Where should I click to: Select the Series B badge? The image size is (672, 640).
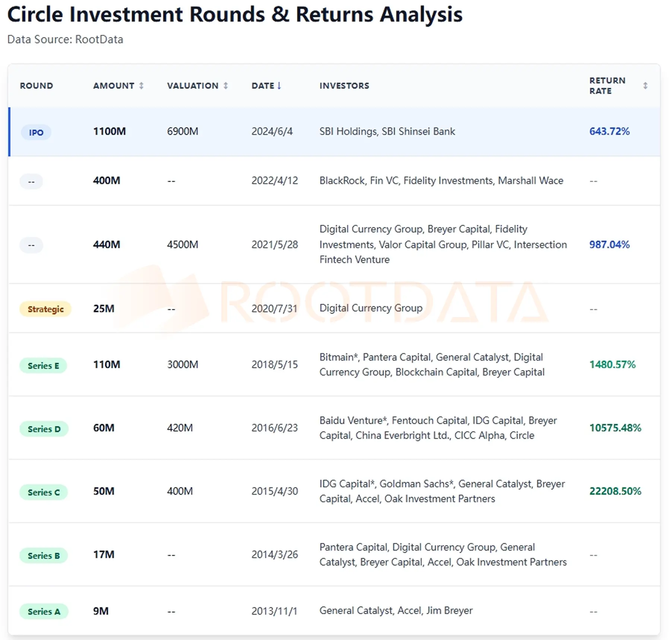(x=44, y=555)
